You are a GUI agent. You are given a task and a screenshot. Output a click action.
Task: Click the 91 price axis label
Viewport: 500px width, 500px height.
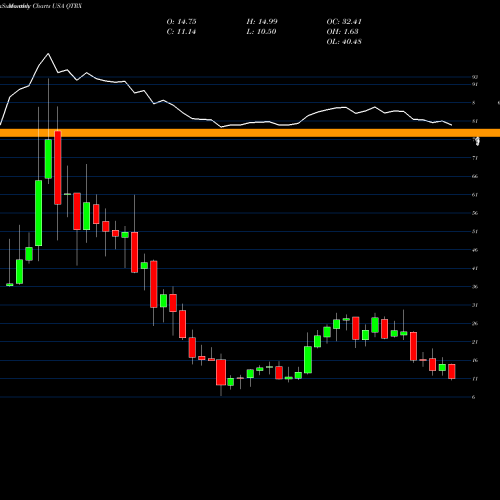(475, 84)
